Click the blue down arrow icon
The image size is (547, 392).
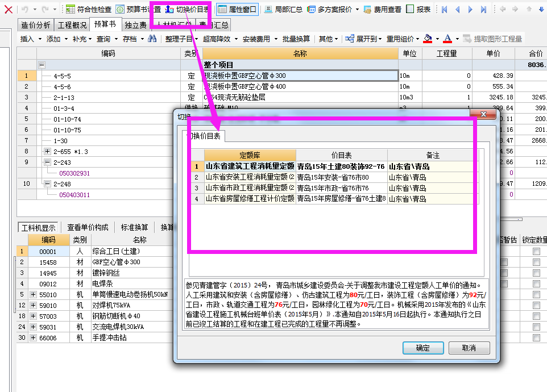coord(541,9)
